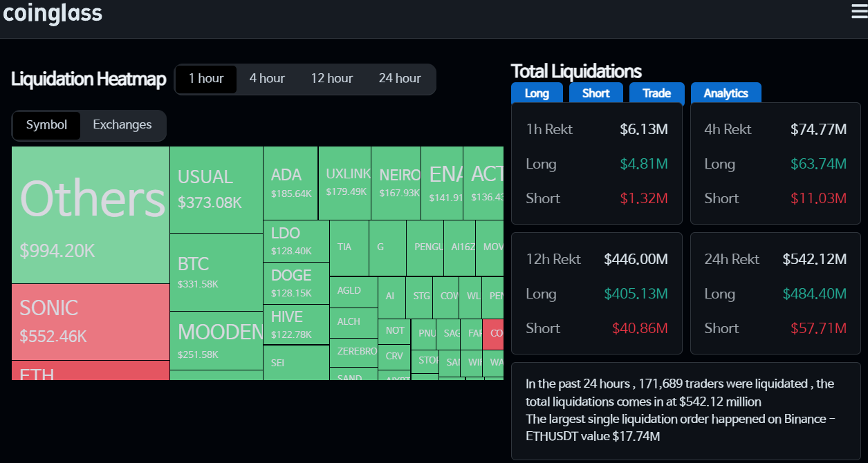Click the 12h Long $405.13M value
Screen dimensions: 868x463
coord(636,294)
